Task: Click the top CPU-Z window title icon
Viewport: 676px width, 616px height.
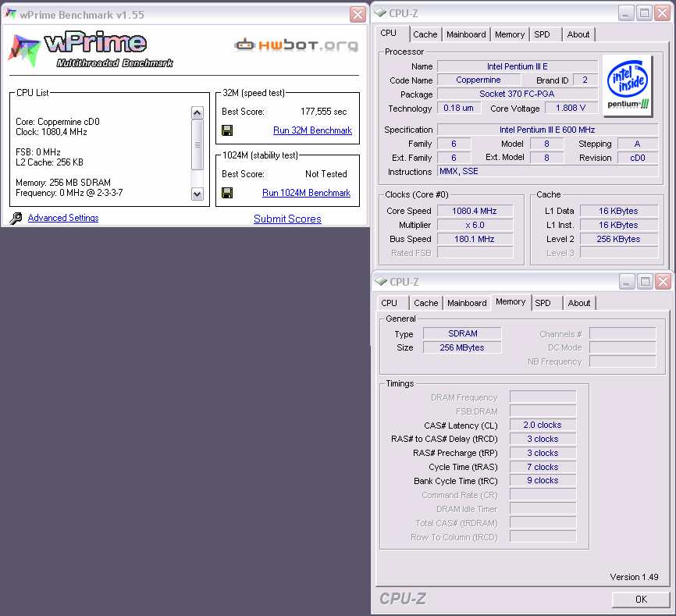Action: (380, 13)
